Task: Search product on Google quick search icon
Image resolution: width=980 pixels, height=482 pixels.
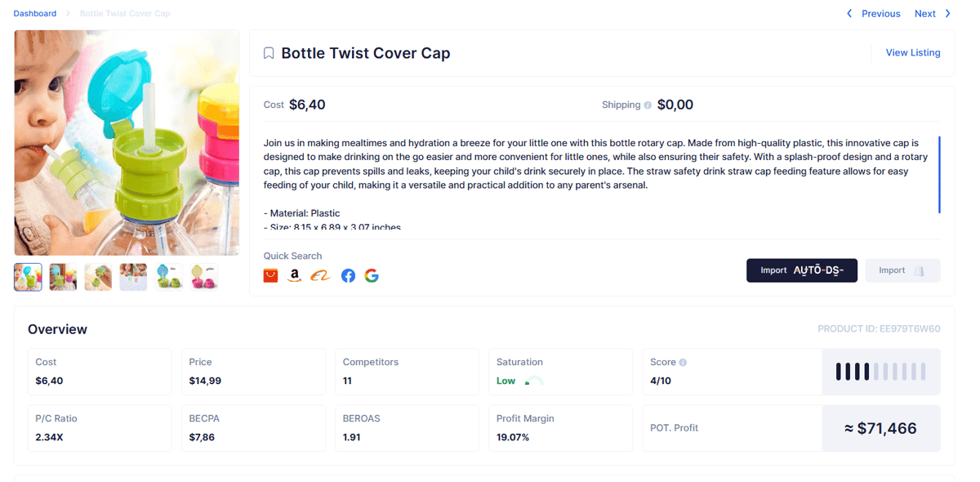Action: click(372, 275)
